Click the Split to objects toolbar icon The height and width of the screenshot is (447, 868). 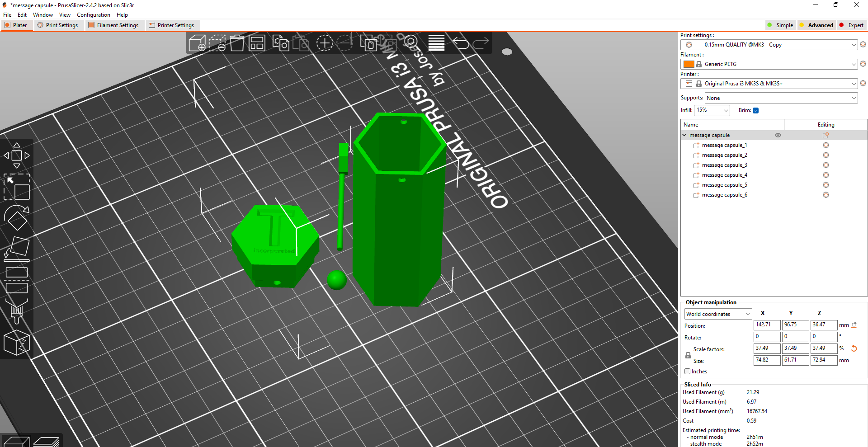click(x=368, y=43)
